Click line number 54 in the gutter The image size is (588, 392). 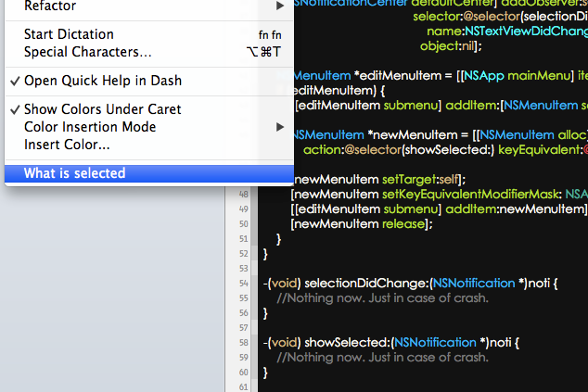tap(244, 282)
